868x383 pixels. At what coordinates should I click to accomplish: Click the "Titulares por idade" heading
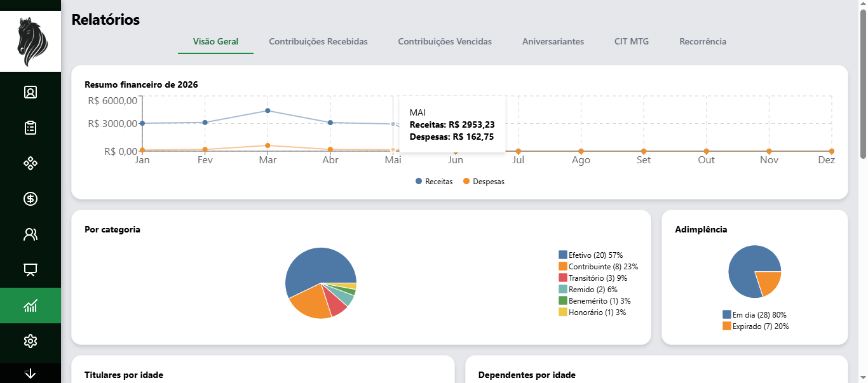pos(124,375)
